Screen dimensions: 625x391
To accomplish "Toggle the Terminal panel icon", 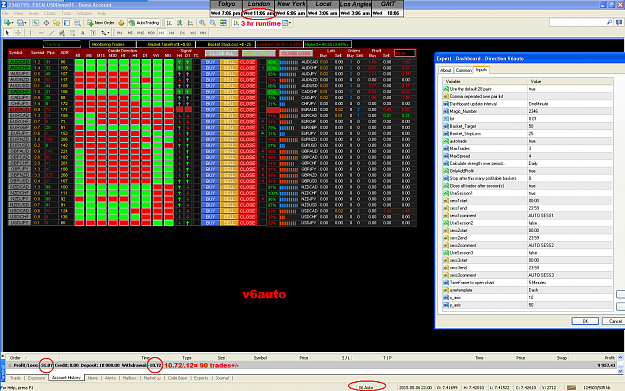I will point(67,23).
